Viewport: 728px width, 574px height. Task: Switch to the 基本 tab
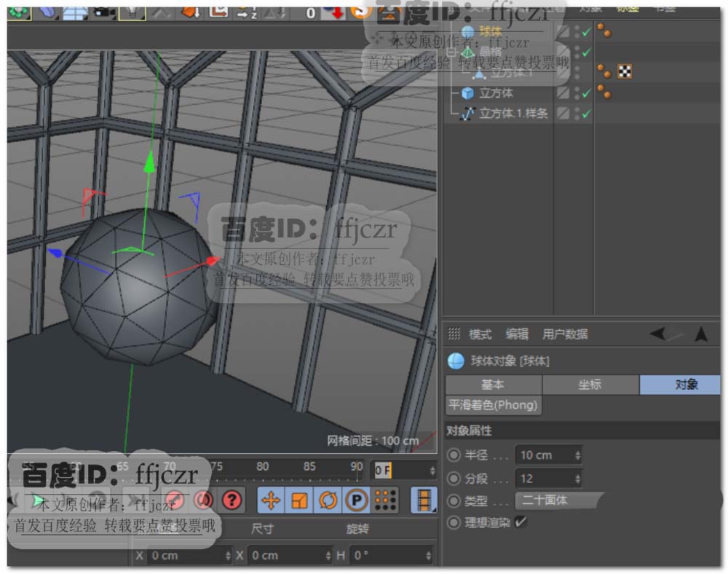pos(493,385)
